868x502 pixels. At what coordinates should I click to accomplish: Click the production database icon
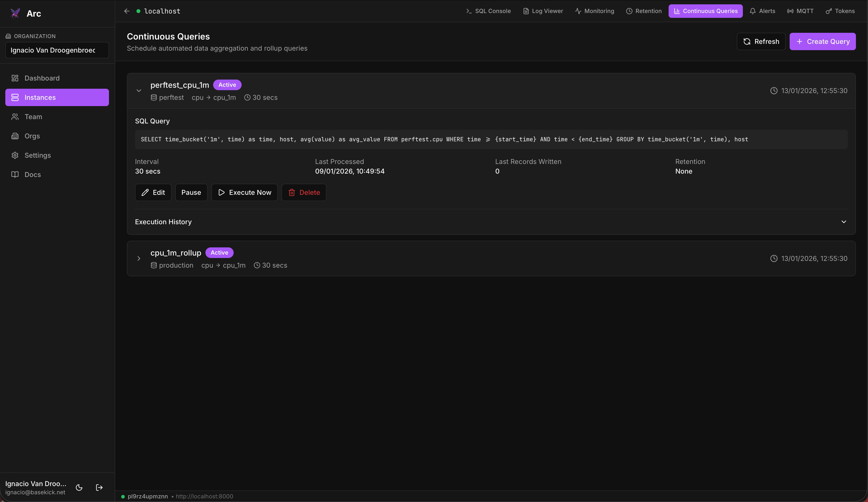[154, 265]
